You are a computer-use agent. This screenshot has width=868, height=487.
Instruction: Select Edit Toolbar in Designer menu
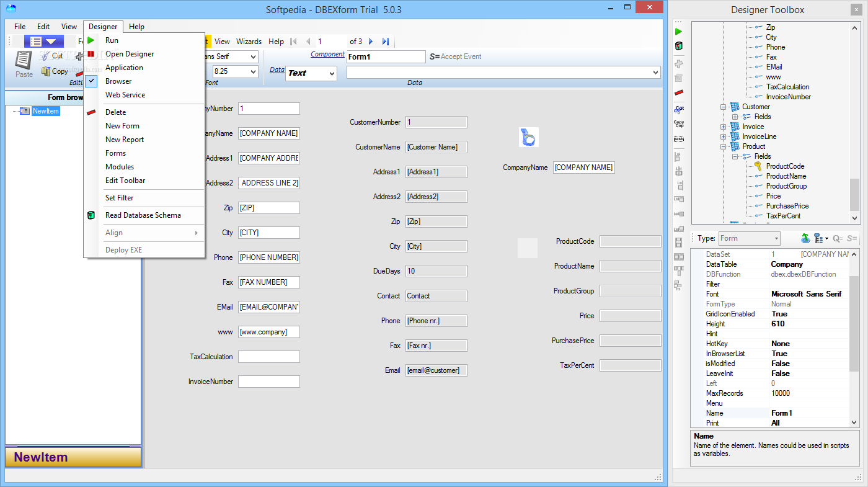[144, 181]
